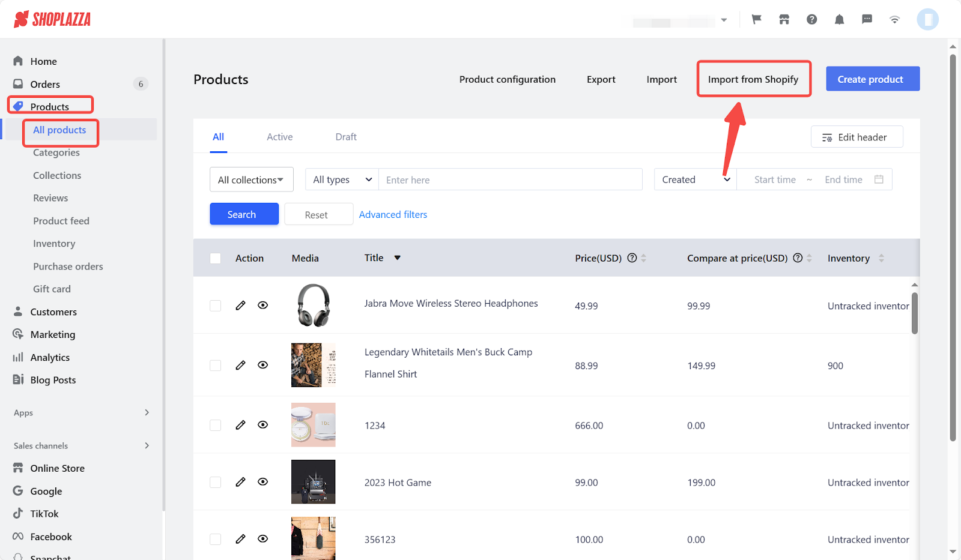Viewport: 961px width, 560px height.
Task: Edit the 2023 Hot Game product
Action: point(241,481)
